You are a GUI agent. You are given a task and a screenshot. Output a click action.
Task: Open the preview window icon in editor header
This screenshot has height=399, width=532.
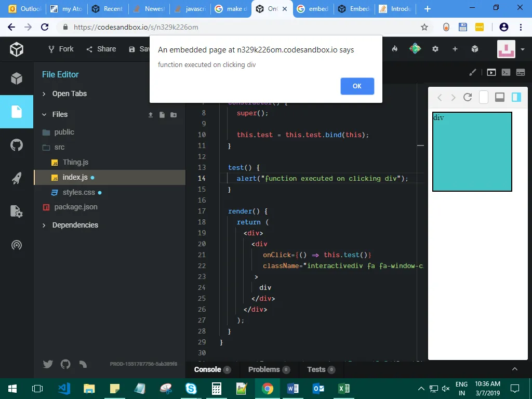[491, 72]
